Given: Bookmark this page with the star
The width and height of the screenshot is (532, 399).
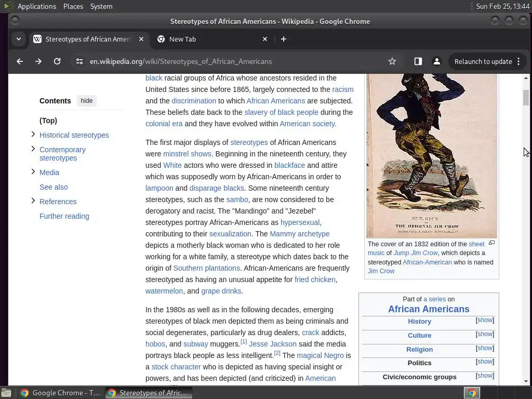Looking at the screenshot, I should coord(392,61).
